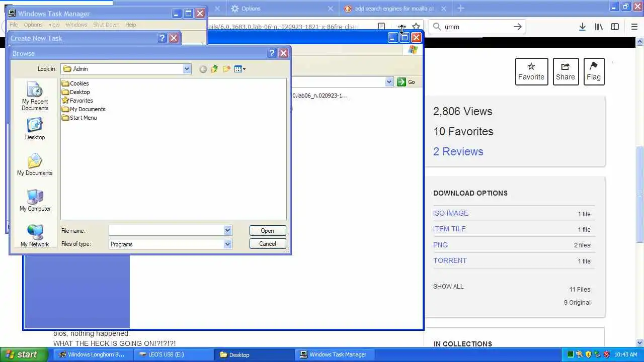
Task: Switch to add search engines tab
Action: [x=395, y=9]
